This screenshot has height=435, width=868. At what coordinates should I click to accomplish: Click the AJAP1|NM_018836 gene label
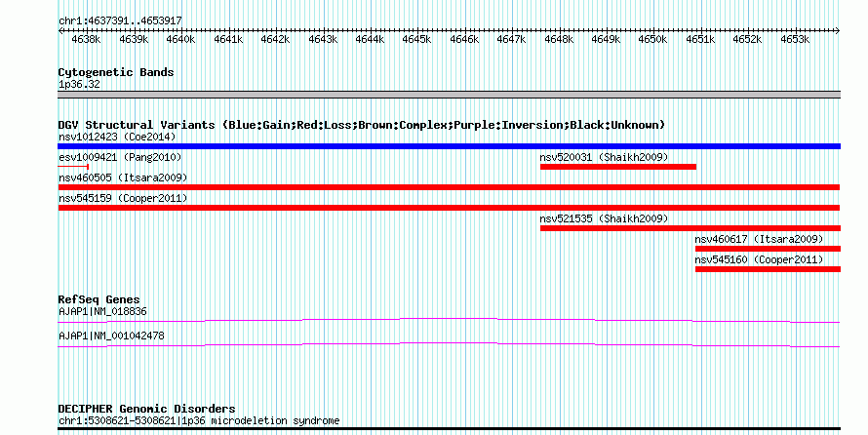(x=102, y=311)
